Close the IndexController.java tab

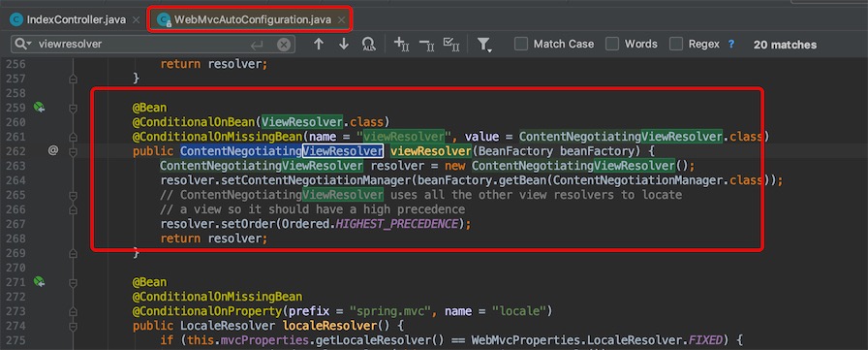point(137,20)
